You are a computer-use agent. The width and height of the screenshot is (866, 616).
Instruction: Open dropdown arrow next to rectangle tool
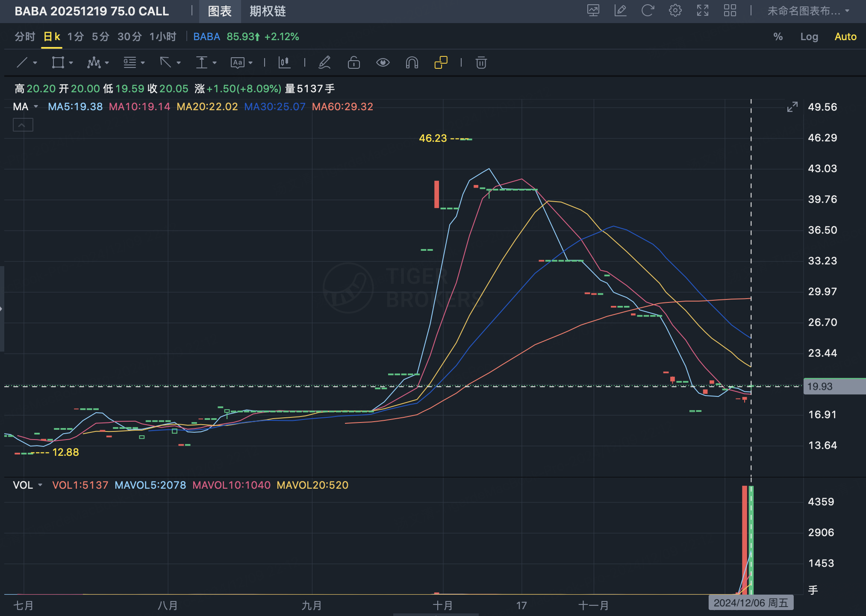[71, 63]
